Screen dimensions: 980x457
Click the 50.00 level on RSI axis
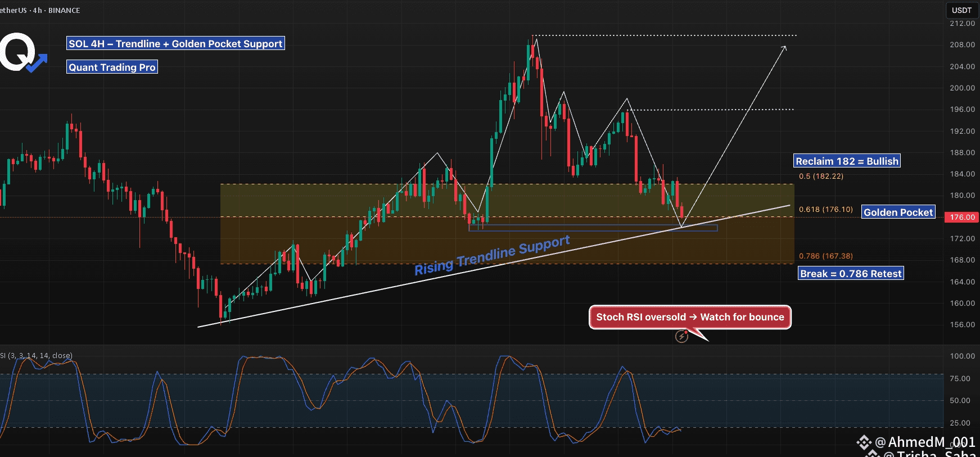[960, 400]
